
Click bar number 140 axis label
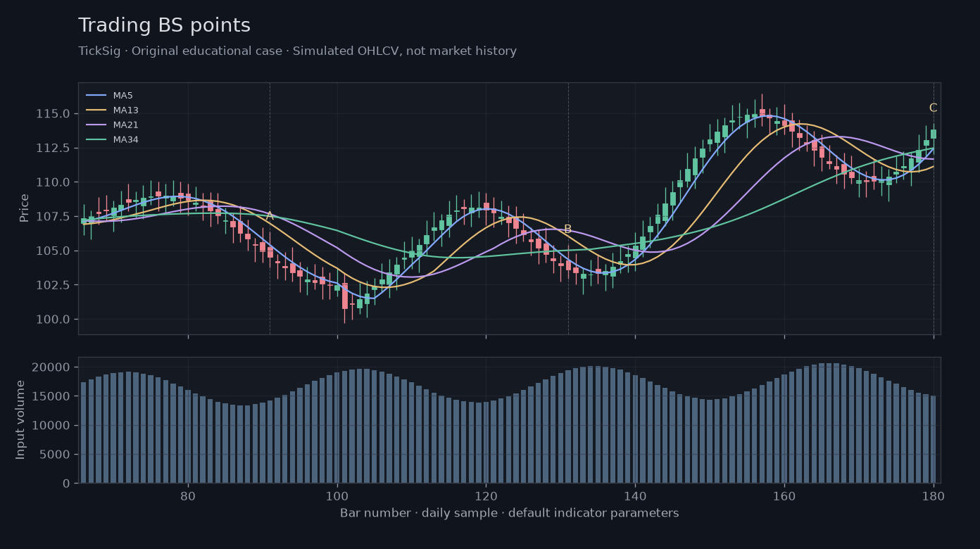635,496
